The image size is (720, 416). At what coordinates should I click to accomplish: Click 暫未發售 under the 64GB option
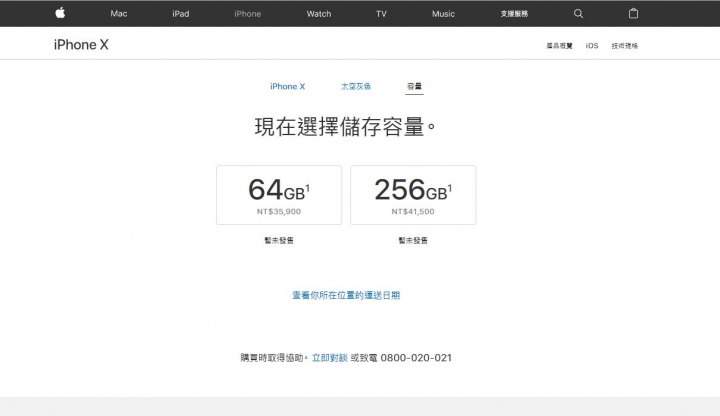click(x=279, y=240)
